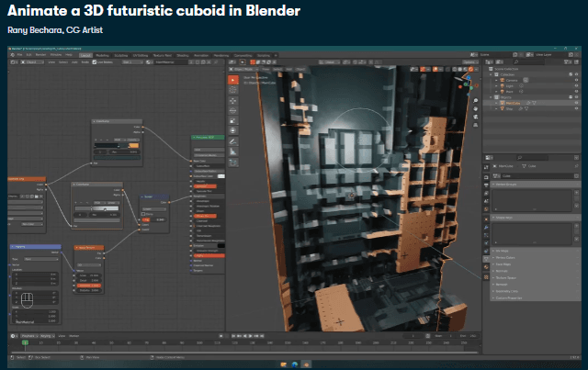Hide the Collection via its eye icon
Screen dimensions: 588x370
pos(576,74)
